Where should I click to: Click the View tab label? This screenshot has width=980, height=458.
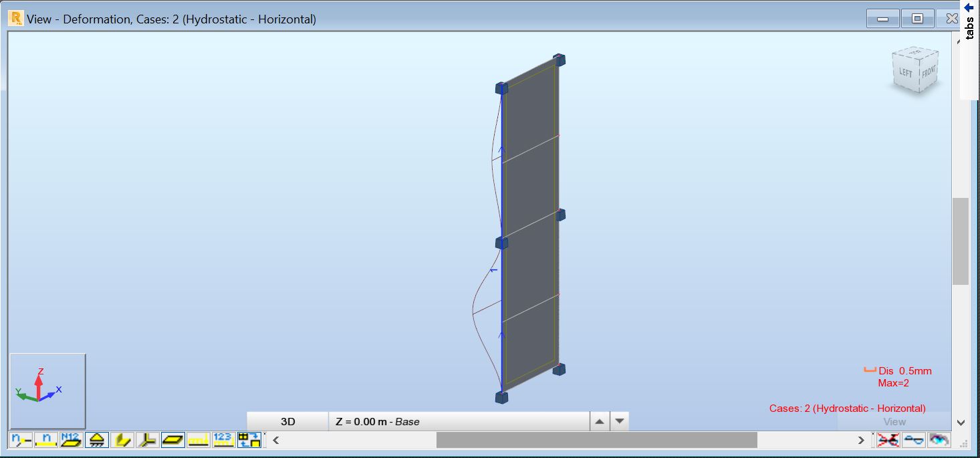894,422
